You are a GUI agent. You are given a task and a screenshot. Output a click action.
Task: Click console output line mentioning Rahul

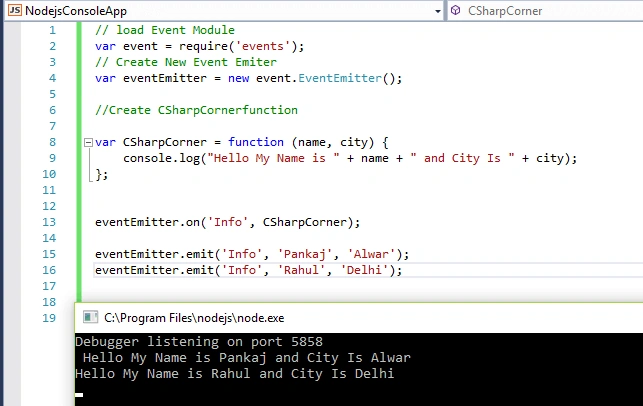coord(235,374)
